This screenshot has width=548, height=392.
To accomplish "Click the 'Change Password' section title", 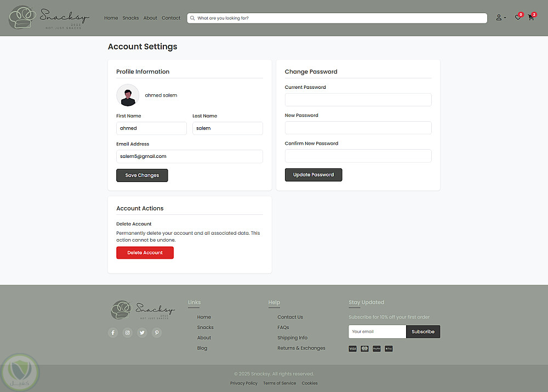I will 311,72.
